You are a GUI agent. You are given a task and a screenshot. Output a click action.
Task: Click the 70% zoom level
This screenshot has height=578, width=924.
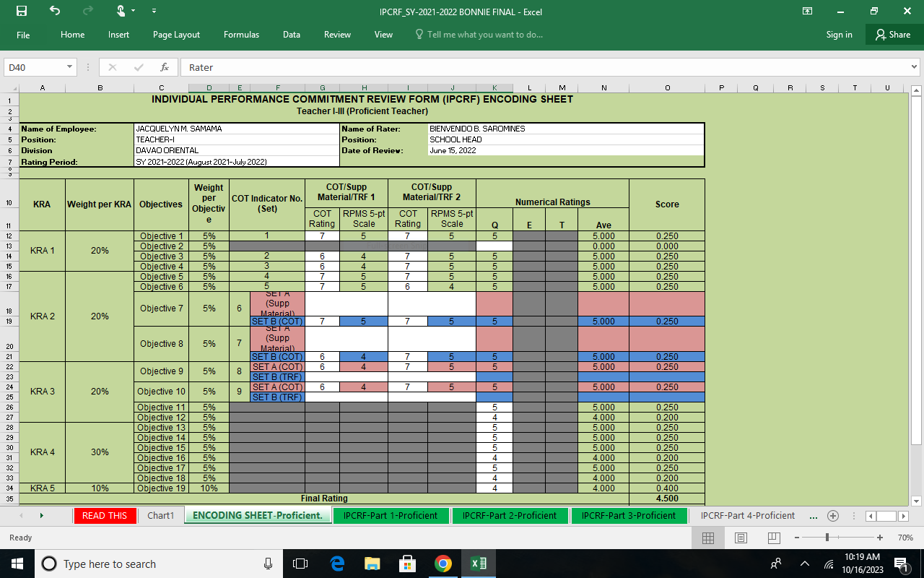tap(906, 538)
